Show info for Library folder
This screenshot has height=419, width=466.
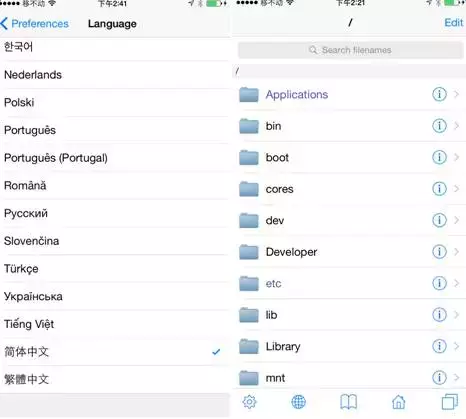coord(439,346)
